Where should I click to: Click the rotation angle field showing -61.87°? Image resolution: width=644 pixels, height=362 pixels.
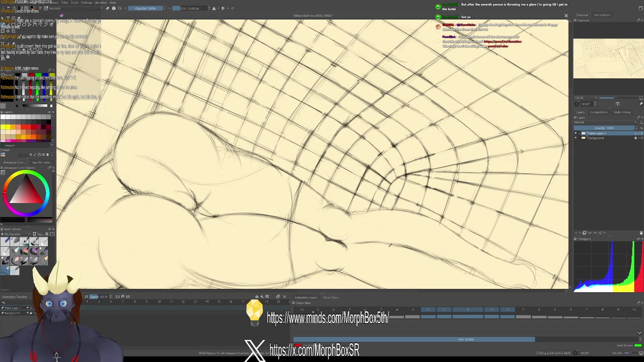click(x=588, y=104)
